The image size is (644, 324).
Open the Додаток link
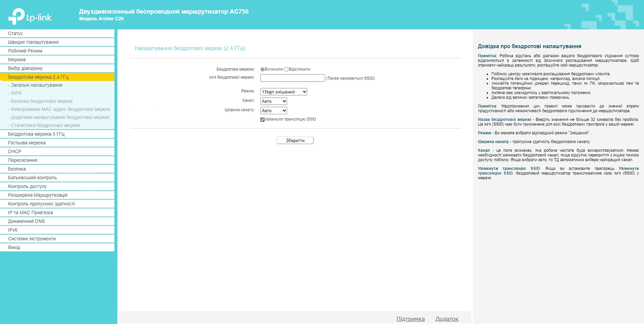pyautogui.click(x=447, y=319)
